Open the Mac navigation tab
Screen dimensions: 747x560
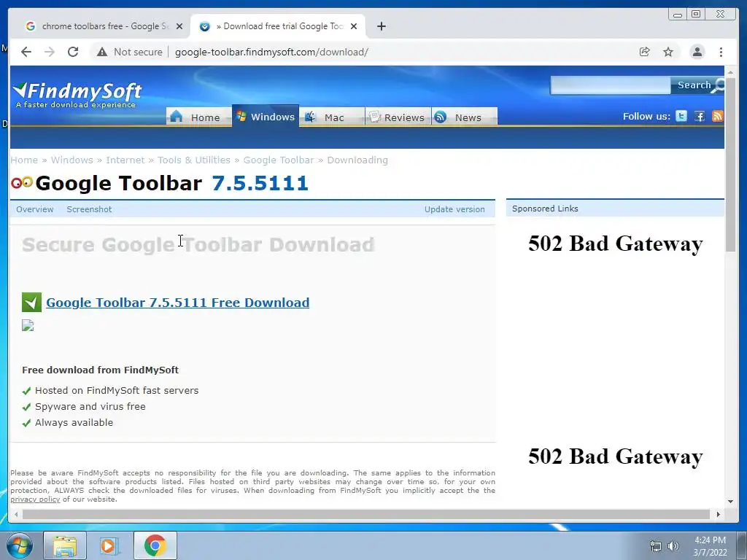tap(332, 117)
